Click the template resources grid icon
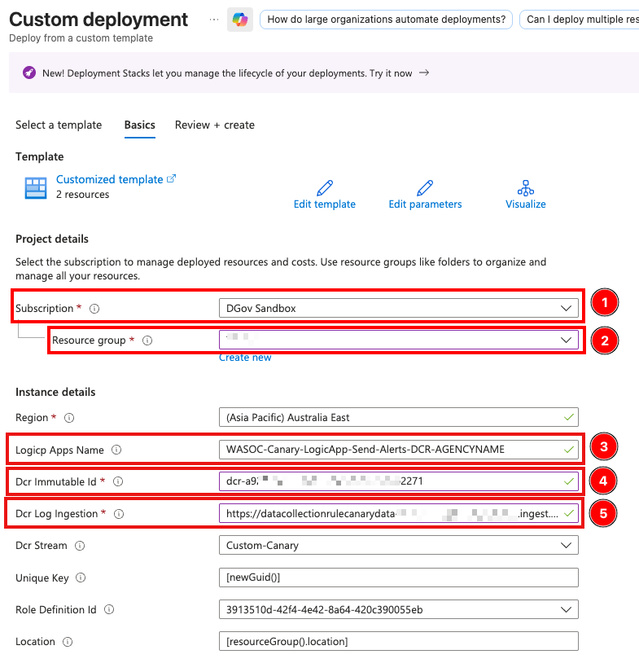This screenshot has width=639, height=672. coord(34,187)
